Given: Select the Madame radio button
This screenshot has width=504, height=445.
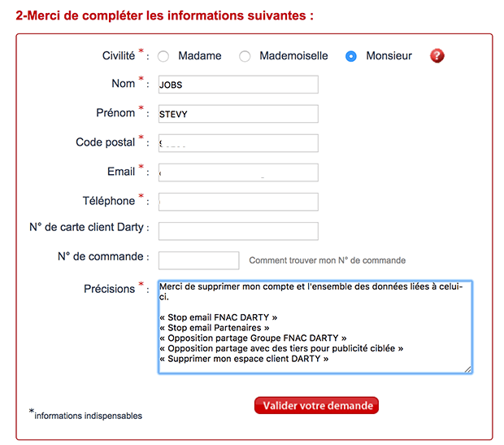Looking at the screenshot, I should pos(163,57).
